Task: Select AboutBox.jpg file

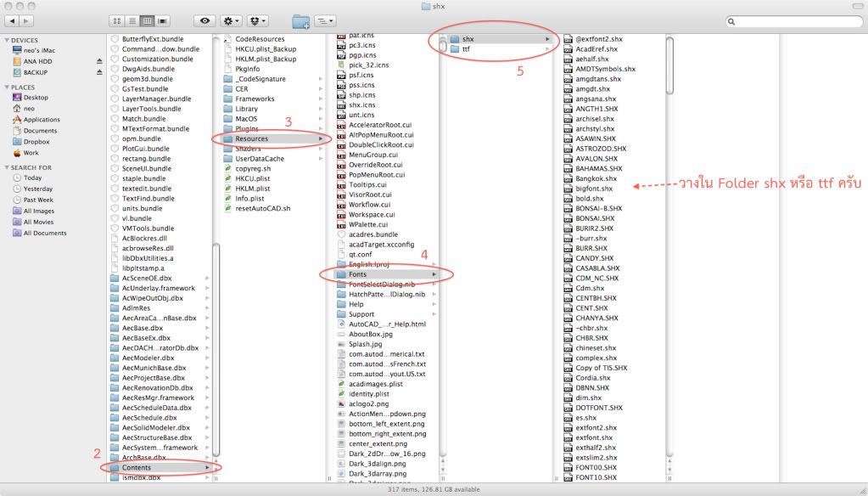Action: click(370, 334)
